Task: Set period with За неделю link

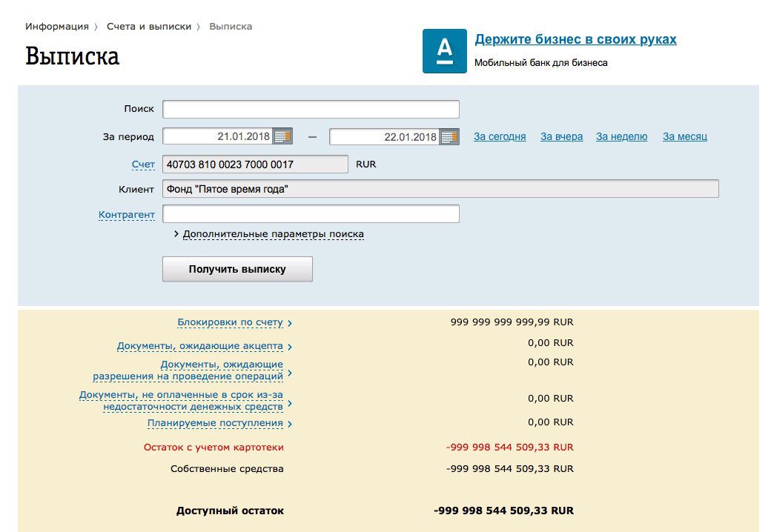Action: tap(621, 136)
